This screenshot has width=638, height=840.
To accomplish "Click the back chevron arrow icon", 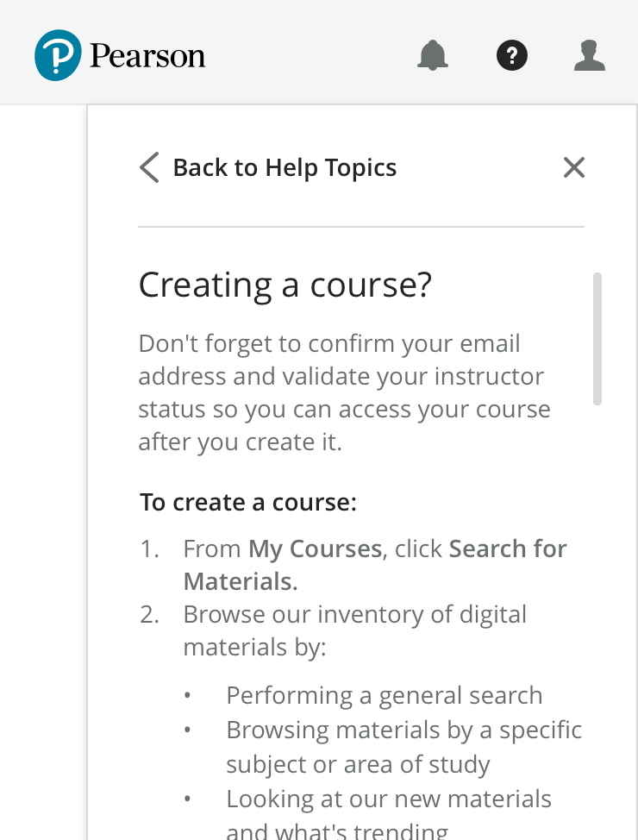I will click(149, 167).
